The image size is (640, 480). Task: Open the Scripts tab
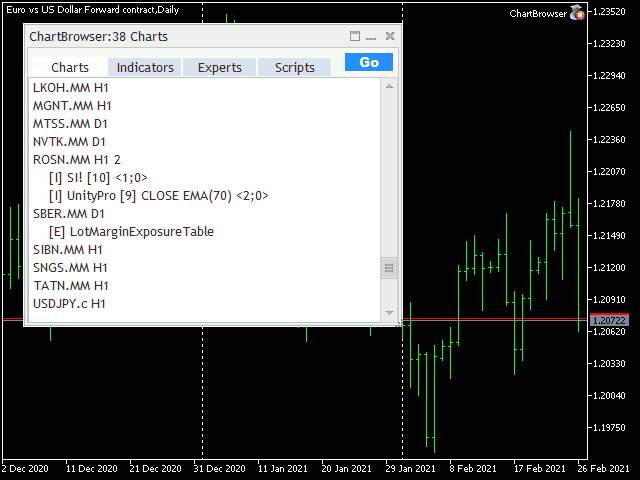pyautogui.click(x=294, y=67)
